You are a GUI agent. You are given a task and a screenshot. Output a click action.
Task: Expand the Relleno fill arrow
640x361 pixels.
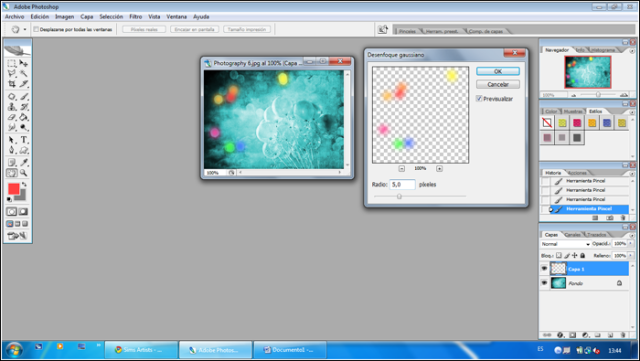click(x=631, y=256)
